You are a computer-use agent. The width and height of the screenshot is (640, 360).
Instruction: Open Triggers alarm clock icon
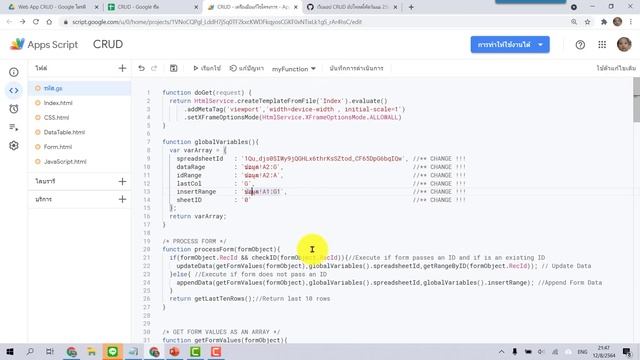(14, 109)
